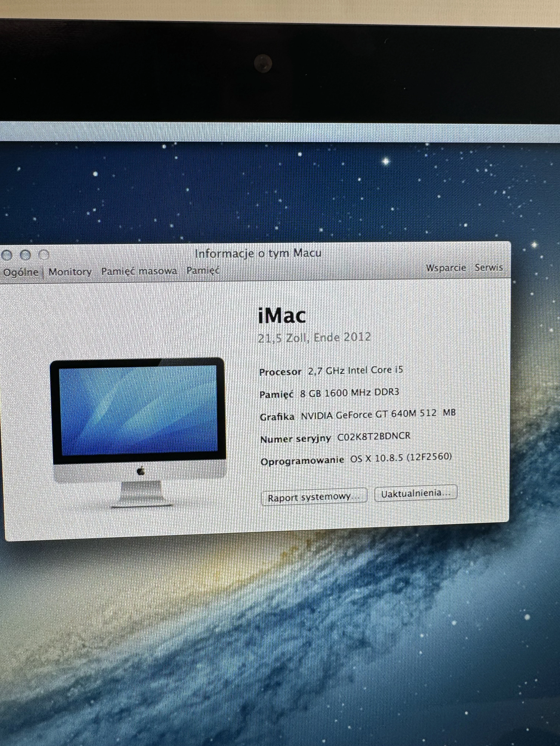Click the NVIDIA GeForce GT 640M text
This screenshot has width=560, height=746.
(378, 414)
